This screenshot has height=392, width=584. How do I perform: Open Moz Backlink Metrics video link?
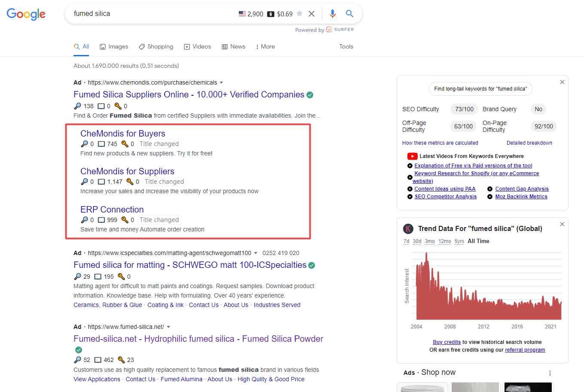(521, 197)
